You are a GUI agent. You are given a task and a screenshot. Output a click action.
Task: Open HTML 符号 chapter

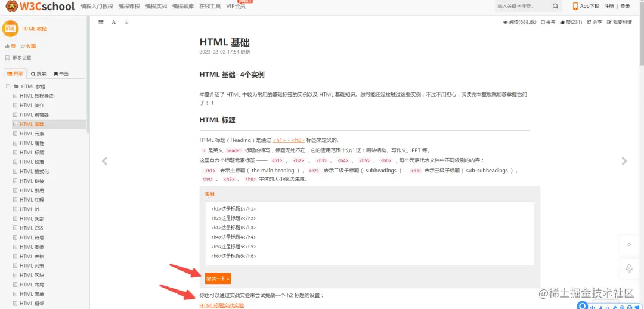(x=32, y=238)
